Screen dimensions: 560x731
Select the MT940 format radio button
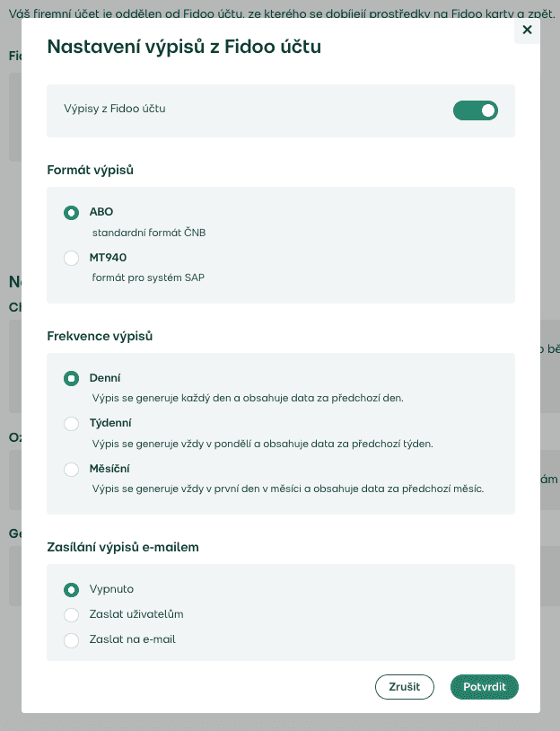(71, 258)
